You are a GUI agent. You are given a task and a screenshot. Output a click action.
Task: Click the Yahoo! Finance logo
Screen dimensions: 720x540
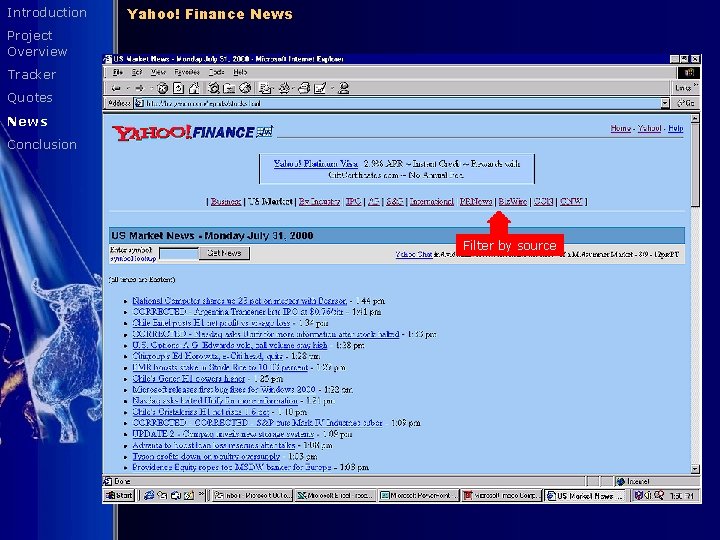[192, 132]
